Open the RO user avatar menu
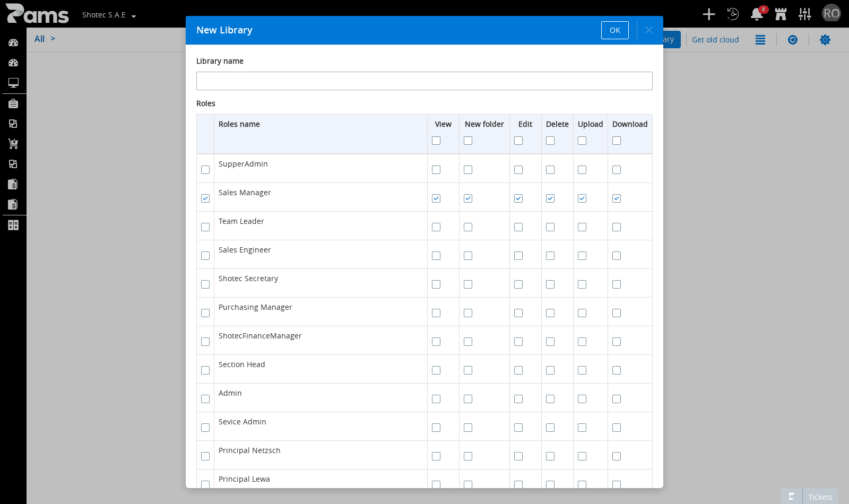This screenshot has height=504, width=849. 831,13
